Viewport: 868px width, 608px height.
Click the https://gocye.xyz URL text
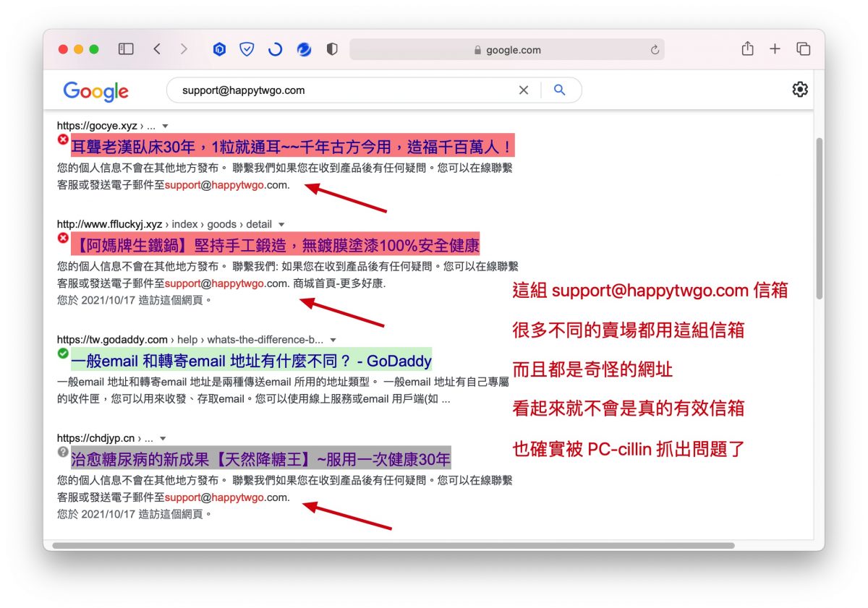(x=97, y=127)
